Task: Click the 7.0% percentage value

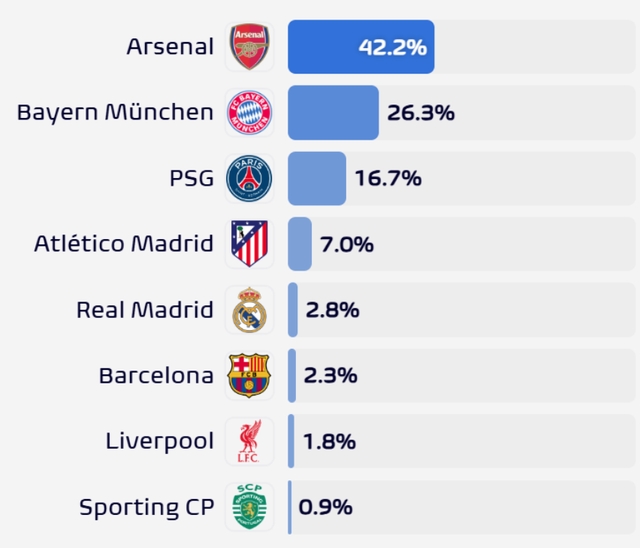Action: click(x=347, y=244)
